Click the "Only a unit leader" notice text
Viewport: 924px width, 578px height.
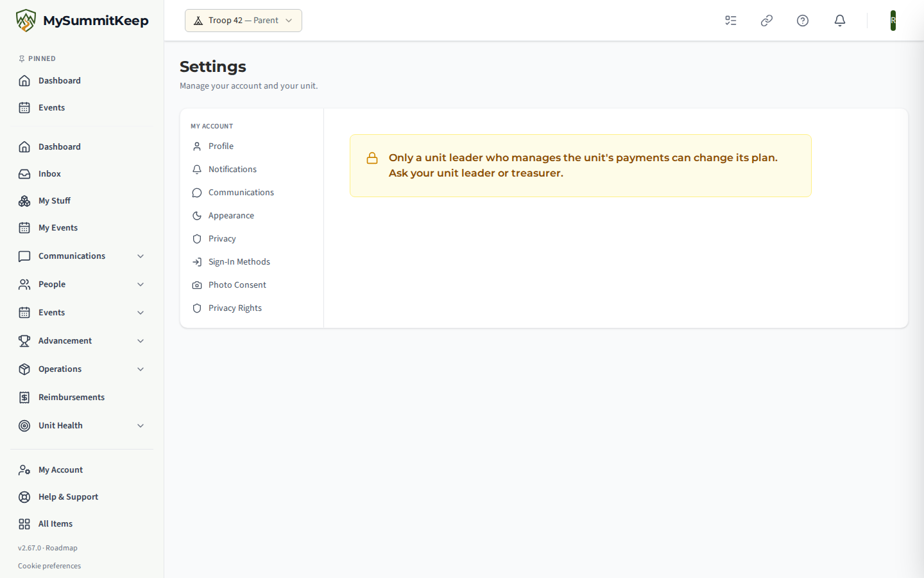[x=583, y=166]
